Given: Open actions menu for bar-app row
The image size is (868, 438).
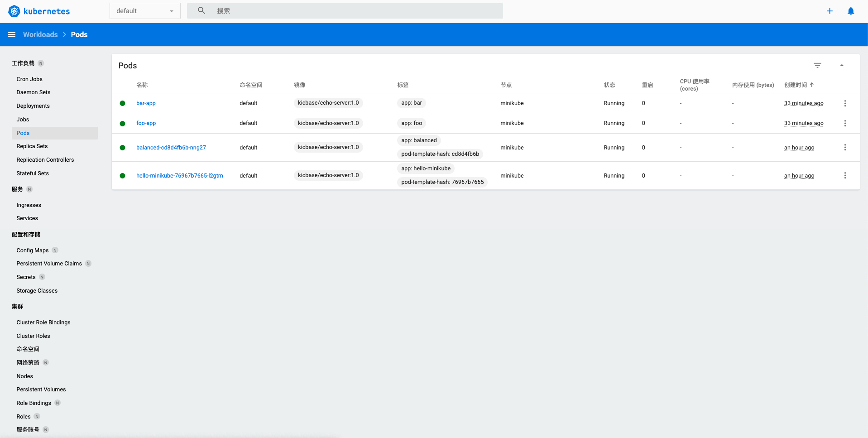Looking at the screenshot, I should [x=845, y=103].
